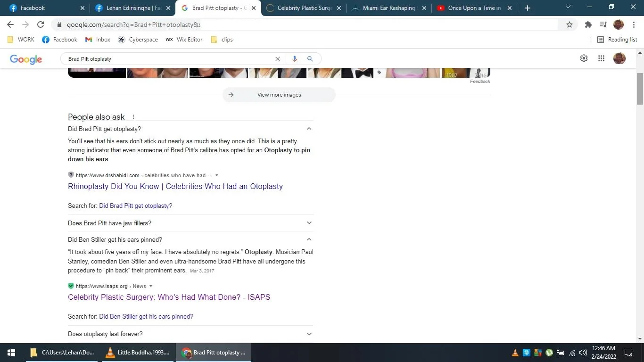The image size is (644, 362).
Task: Open the People also ask options dots
Action: pyautogui.click(x=133, y=117)
